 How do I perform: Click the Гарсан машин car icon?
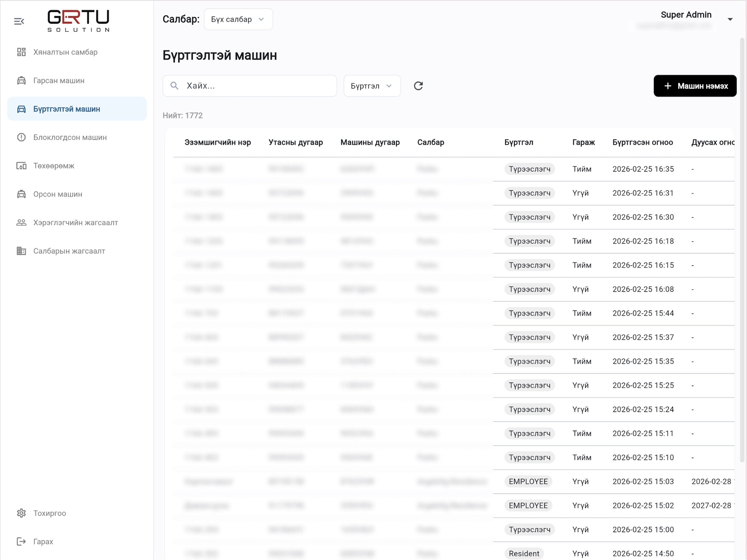[21, 80]
